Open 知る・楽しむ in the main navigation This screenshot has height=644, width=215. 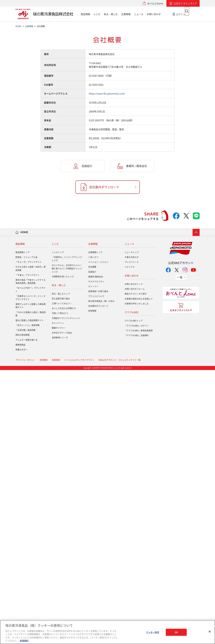point(111,14)
